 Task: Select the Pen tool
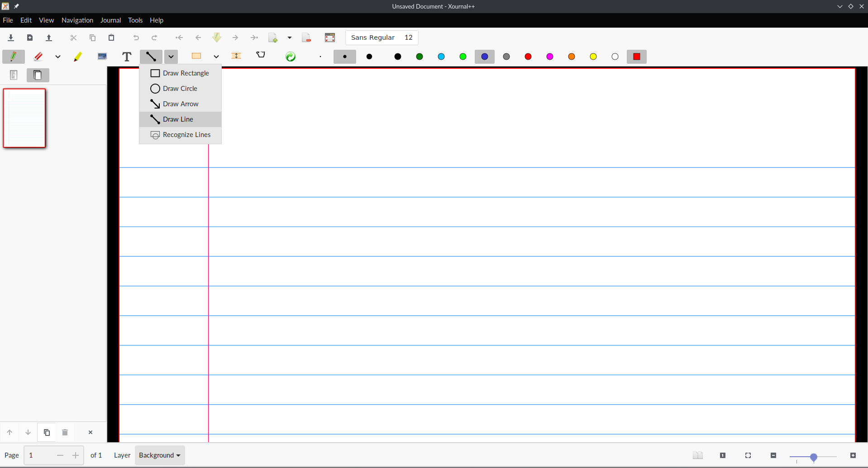tap(13, 57)
